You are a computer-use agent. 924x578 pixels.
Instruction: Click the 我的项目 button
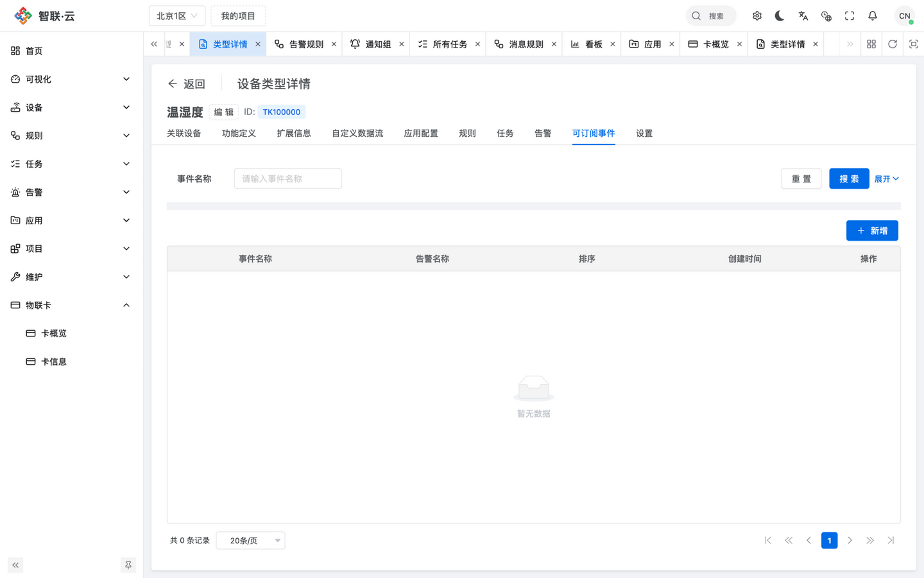point(238,16)
